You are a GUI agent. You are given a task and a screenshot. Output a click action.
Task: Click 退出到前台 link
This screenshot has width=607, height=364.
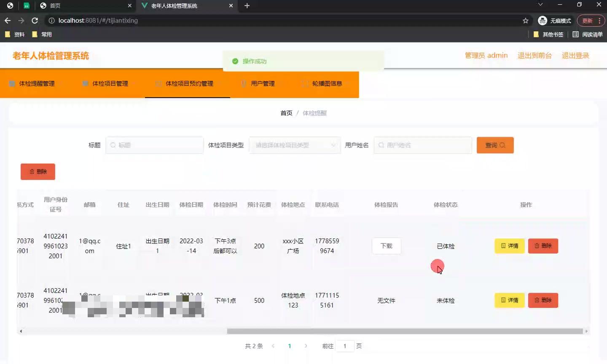pyautogui.click(x=534, y=55)
